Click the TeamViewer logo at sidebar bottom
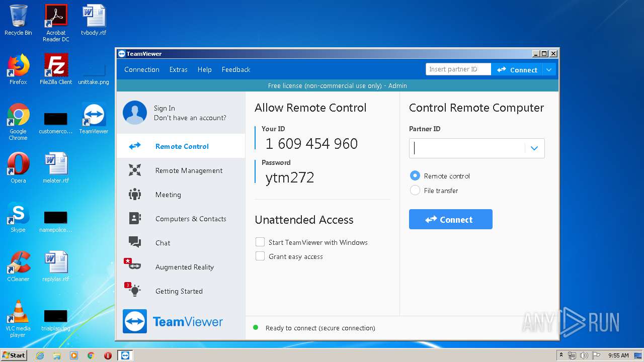This screenshot has width=644, height=362. [x=173, y=321]
